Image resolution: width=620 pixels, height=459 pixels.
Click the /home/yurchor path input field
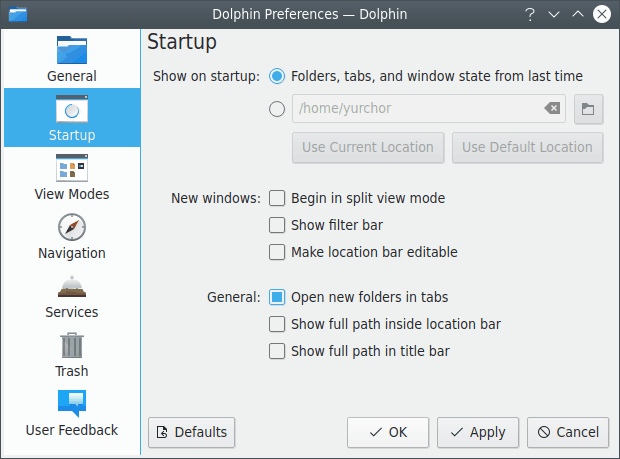point(415,109)
